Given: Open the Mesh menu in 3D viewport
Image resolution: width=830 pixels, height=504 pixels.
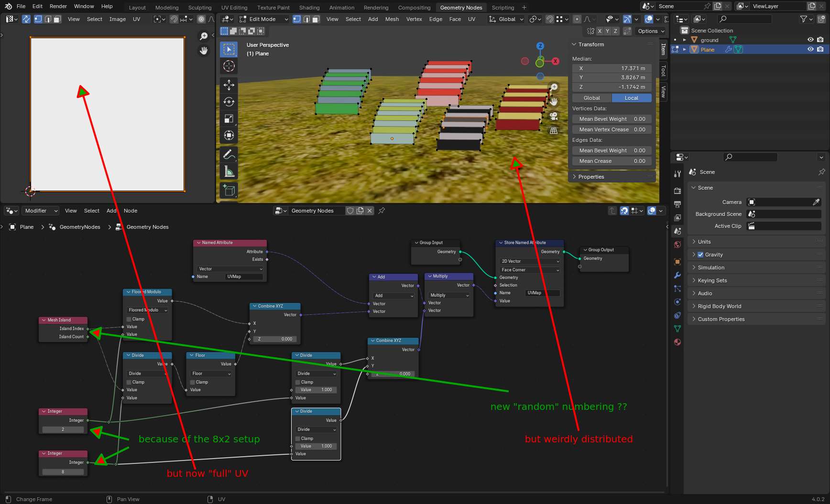Looking at the screenshot, I should (x=392, y=19).
